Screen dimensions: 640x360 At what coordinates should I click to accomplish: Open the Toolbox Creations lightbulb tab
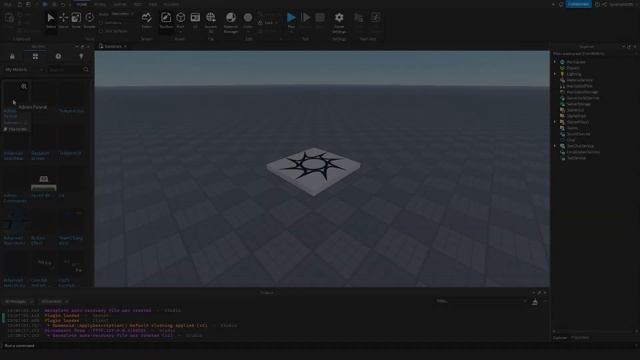point(81,56)
